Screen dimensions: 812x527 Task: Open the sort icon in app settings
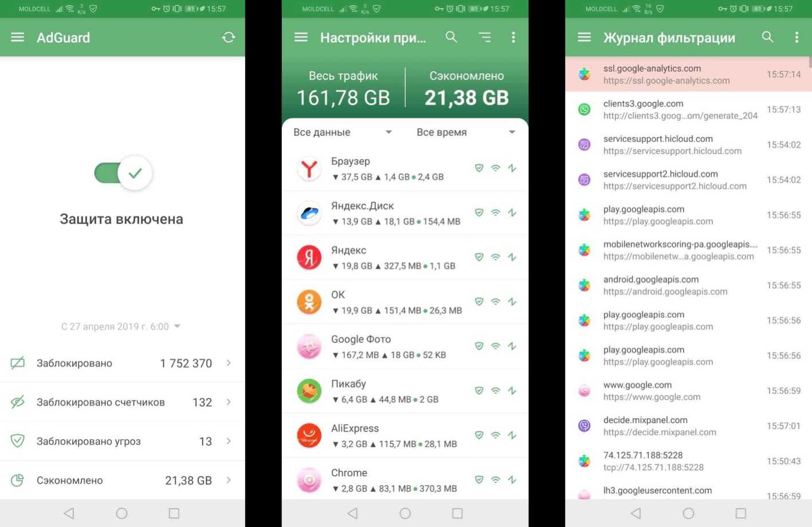click(x=485, y=37)
